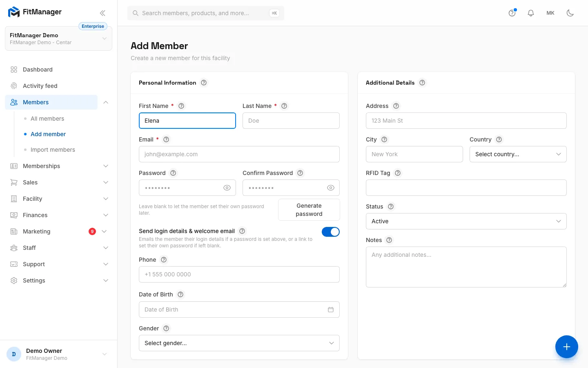
Task: Open Import members page
Action: pyautogui.click(x=53, y=150)
